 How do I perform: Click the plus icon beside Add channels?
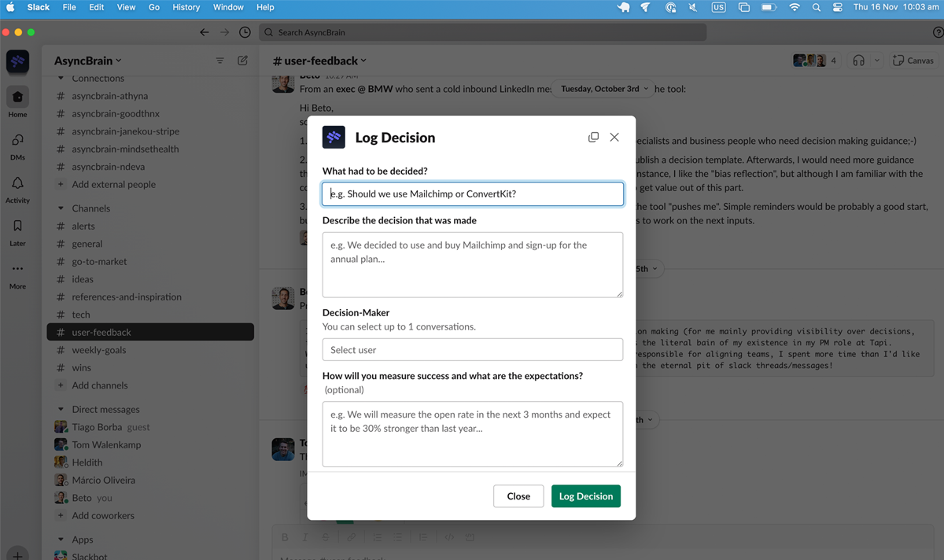(x=61, y=385)
